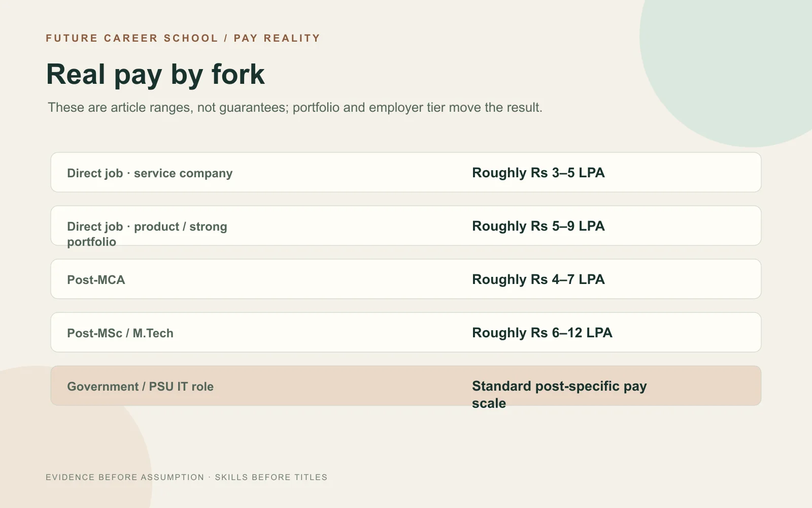Click the 'Real pay by fork' heading

click(155, 75)
